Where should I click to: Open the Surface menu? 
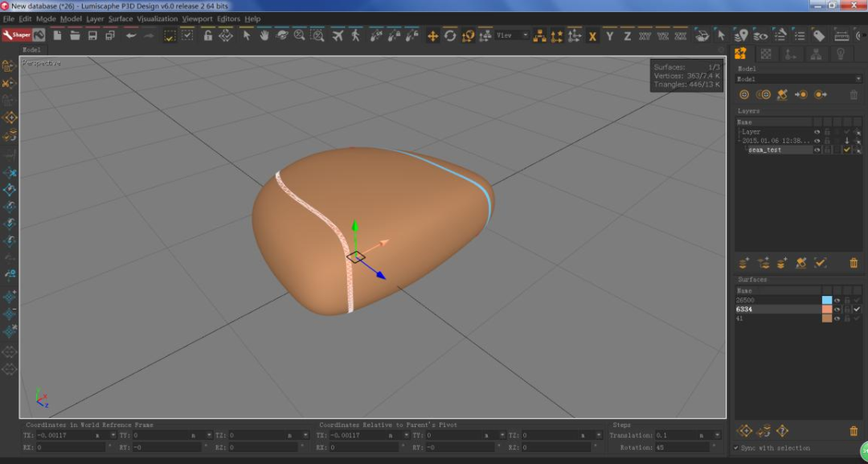tap(121, 18)
